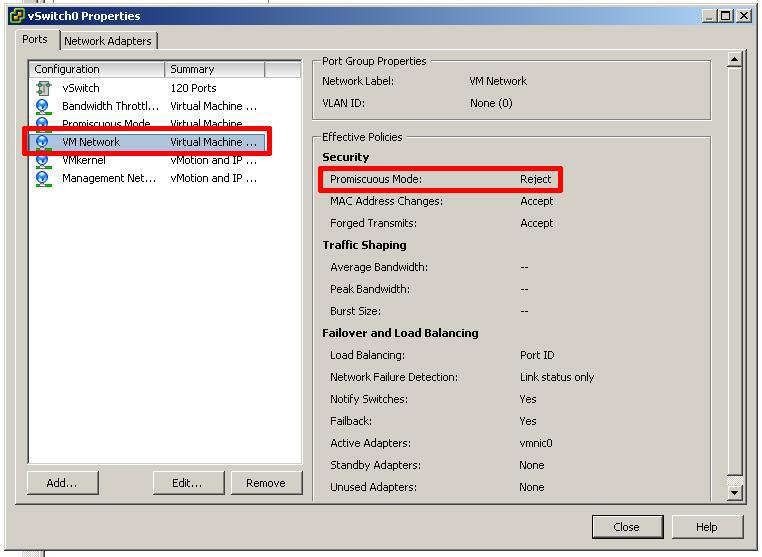Screen dimensions: 762x557
Task: Click the VM Network globe icon
Action: pos(43,142)
